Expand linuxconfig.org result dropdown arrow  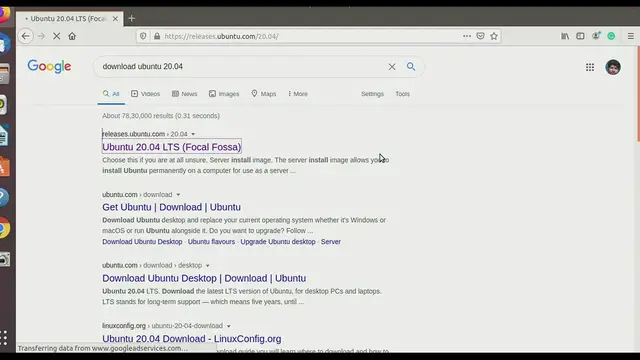(229, 326)
